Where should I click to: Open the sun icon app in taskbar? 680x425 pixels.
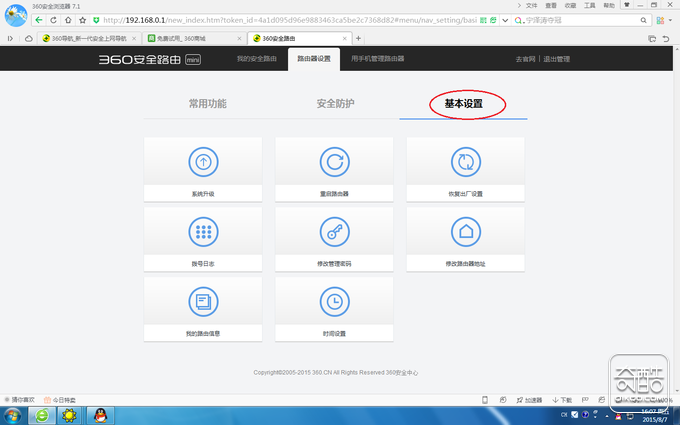69,415
